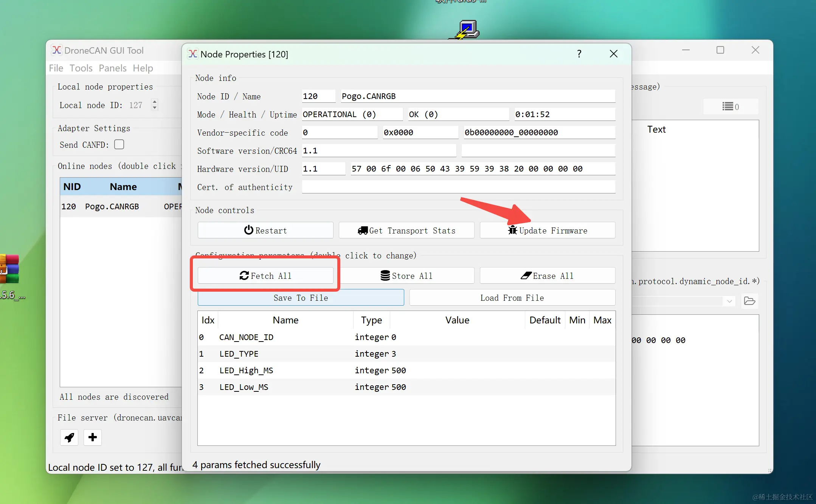
Task: Enable the Send CANFD checkbox
Action: pos(119,145)
